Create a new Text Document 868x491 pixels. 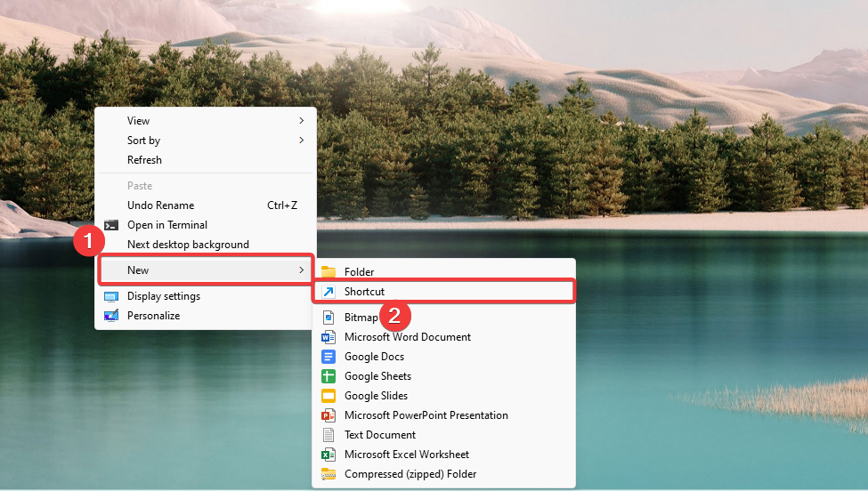tap(443, 435)
